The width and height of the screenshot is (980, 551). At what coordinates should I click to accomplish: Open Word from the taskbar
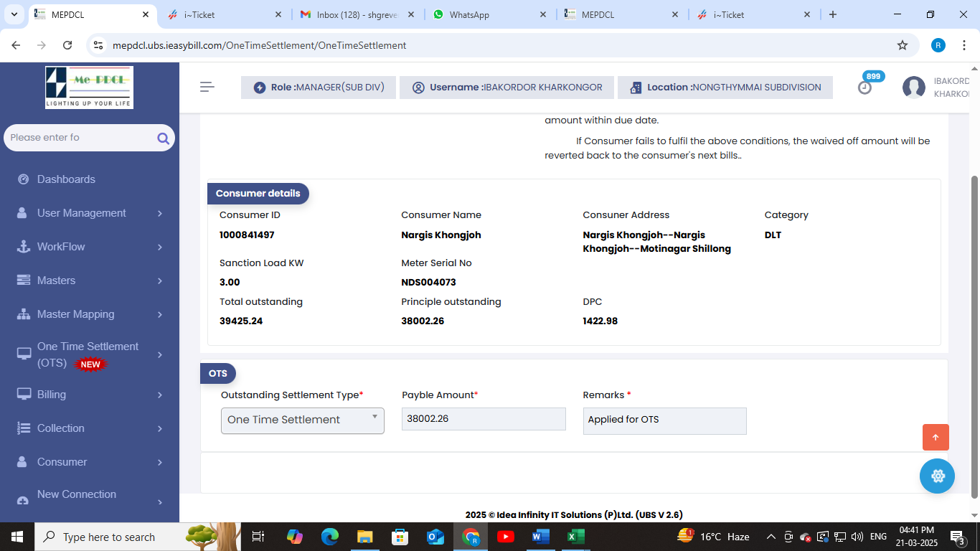coord(540,537)
